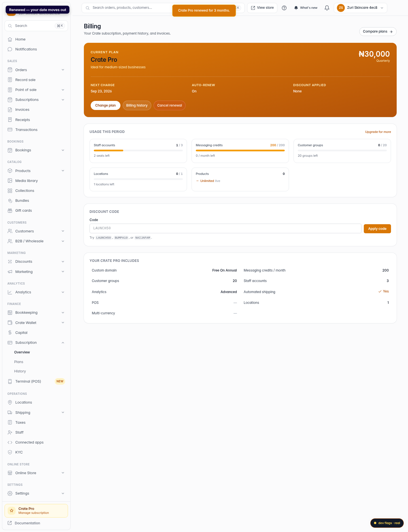Click the Settings gear icon
This screenshot has height=532, width=408.
[10, 493]
